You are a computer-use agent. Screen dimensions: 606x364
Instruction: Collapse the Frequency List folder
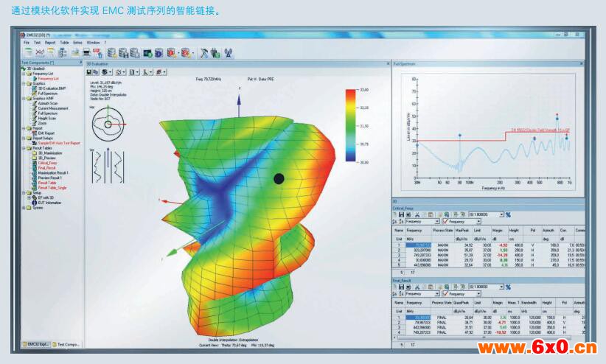click(24, 74)
